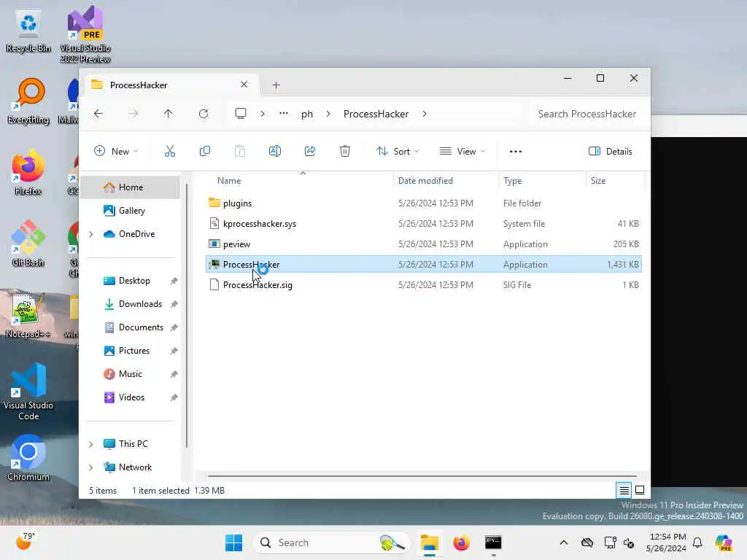Select Visual Studio 2022 Preview desktop icon
747x560 pixels.
pyautogui.click(x=85, y=34)
